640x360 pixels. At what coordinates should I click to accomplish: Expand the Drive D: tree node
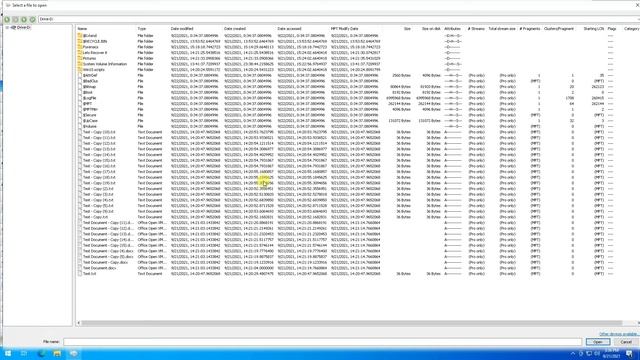tap(7, 27)
